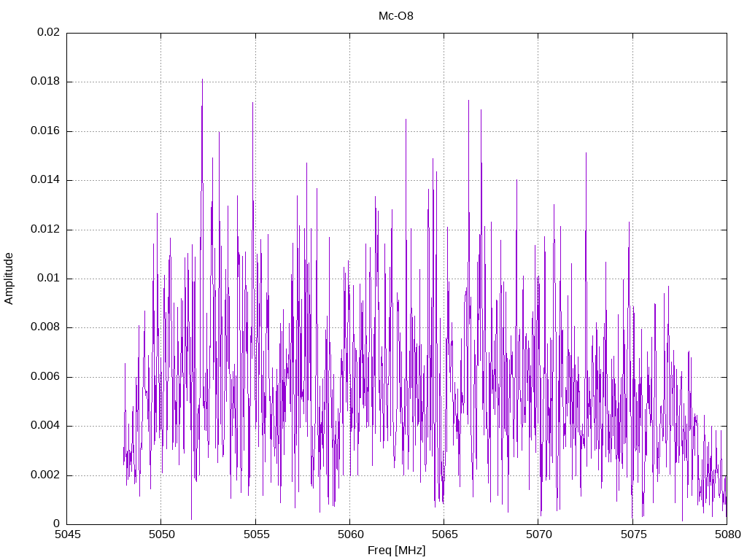Viewport: 747px width, 560px height.
Task: Click the 5080 x-axis tick label
Action: [728, 534]
